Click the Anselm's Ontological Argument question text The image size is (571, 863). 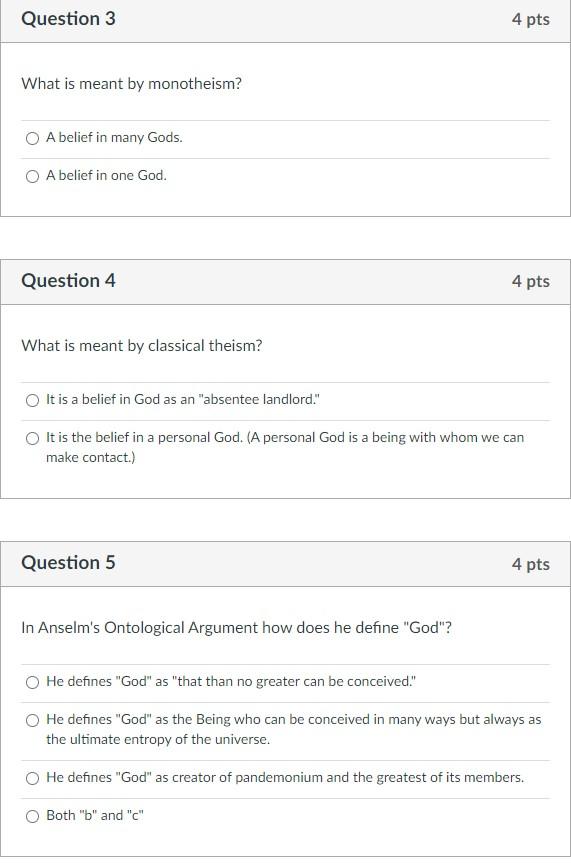pyautogui.click(x=236, y=628)
